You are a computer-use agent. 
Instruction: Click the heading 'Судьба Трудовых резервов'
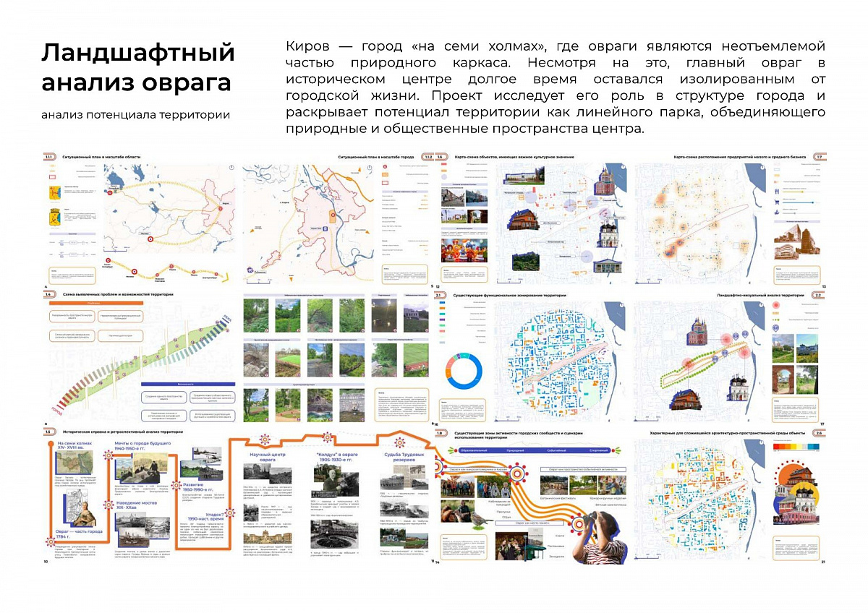point(404,457)
